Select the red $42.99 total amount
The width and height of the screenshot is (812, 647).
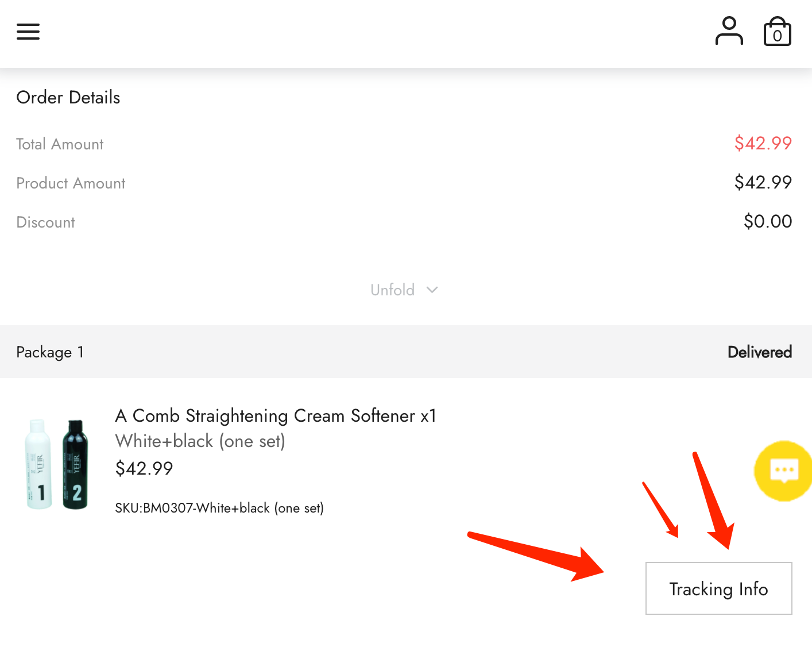pos(763,143)
